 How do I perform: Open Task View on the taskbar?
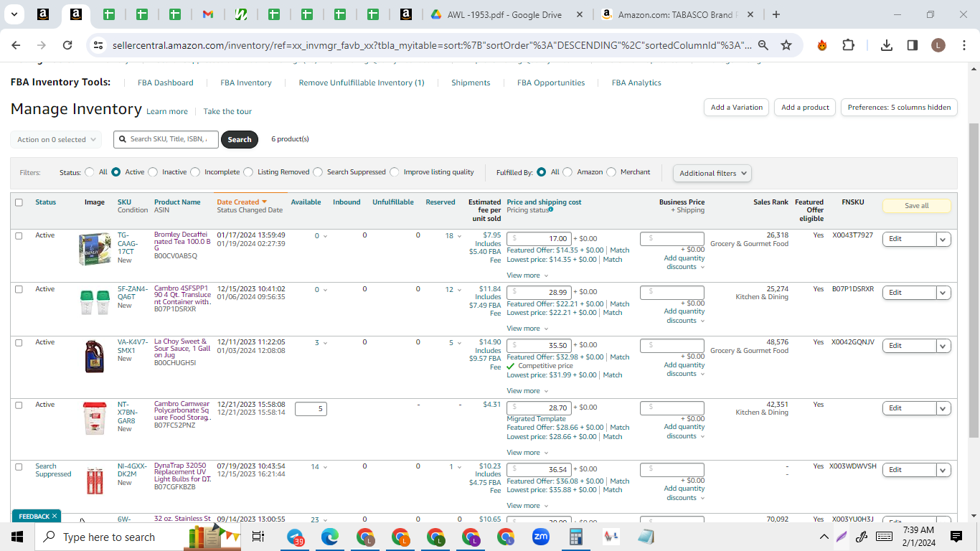[x=258, y=537]
